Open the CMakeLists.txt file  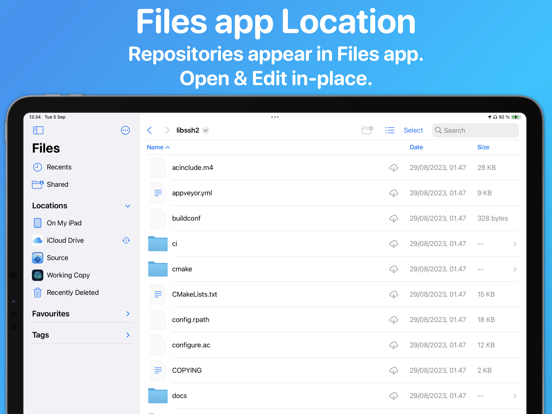pos(333,294)
